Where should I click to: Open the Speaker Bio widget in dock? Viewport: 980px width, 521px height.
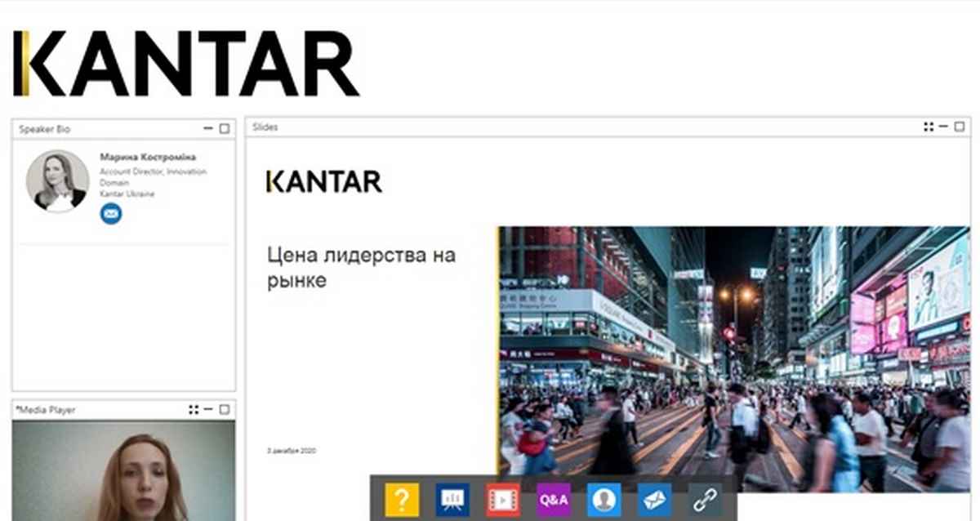coord(604,499)
